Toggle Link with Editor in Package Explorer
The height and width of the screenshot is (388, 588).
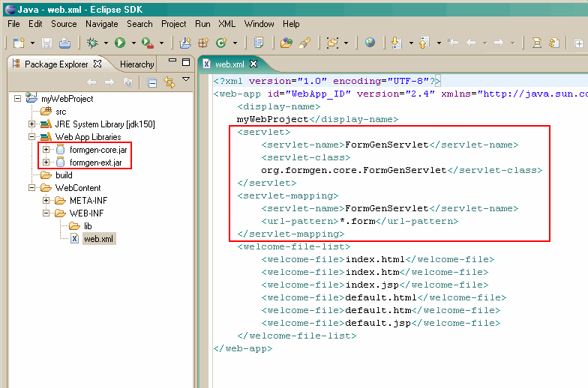pos(169,82)
